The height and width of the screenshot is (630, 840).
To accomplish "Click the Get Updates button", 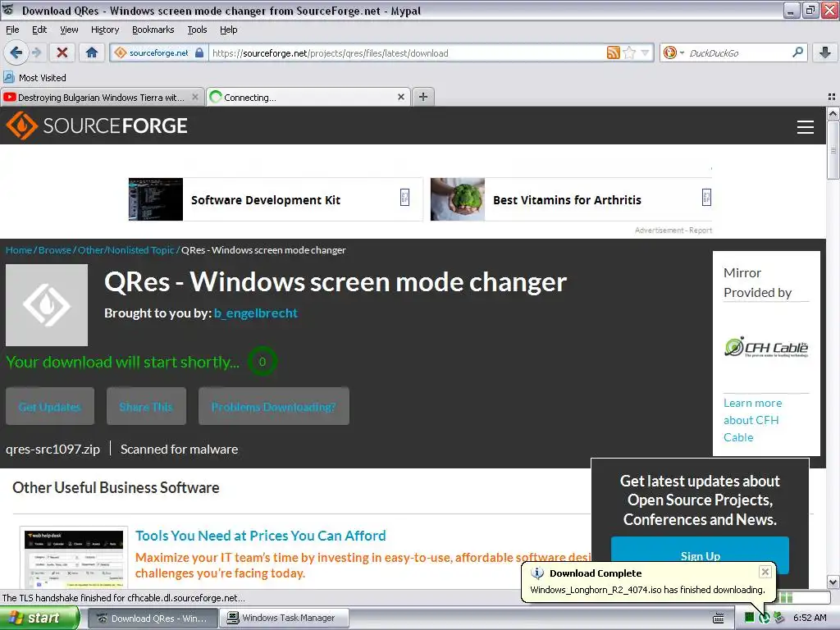I will click(x=50, y=406).
